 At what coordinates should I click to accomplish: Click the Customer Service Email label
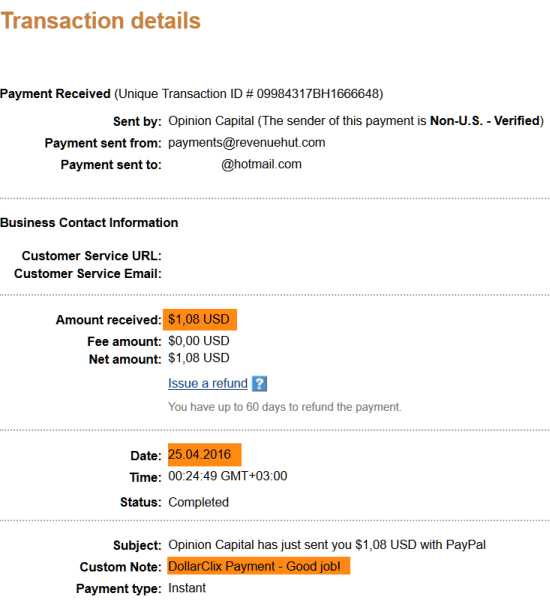(x=88, y=274)
